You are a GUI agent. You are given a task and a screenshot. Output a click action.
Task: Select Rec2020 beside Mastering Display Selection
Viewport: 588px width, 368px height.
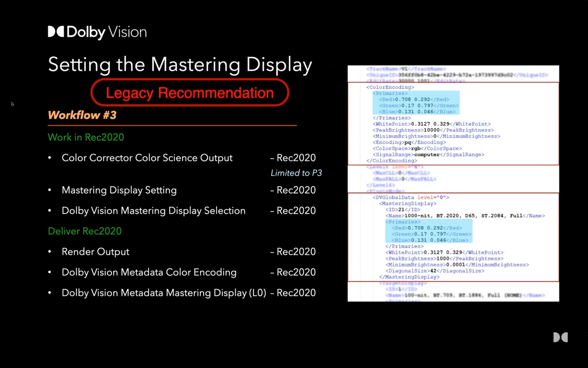coord(296,211)
